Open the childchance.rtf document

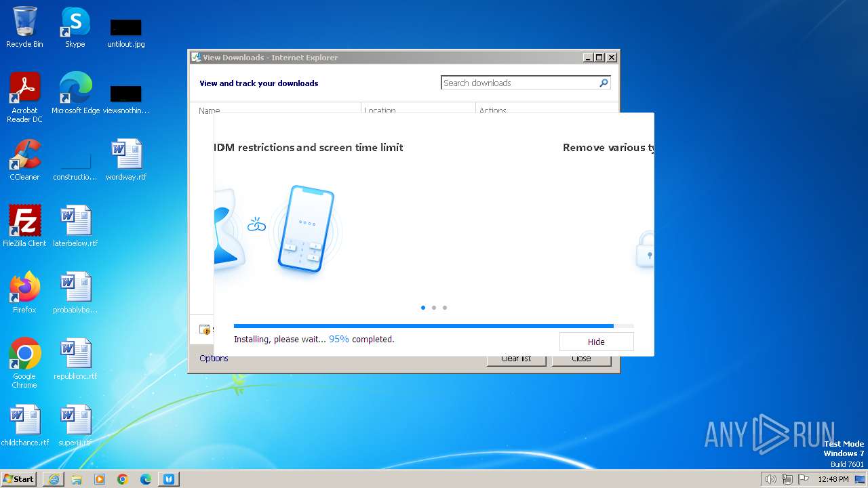[25, 425]
